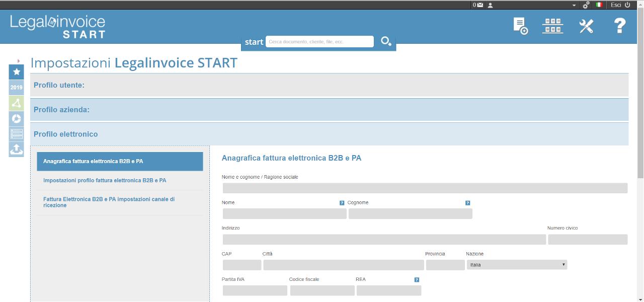Click the Cerca documento search field
Image resolution: width=644 pixels, height=302 pixels.
pos(319,42)
